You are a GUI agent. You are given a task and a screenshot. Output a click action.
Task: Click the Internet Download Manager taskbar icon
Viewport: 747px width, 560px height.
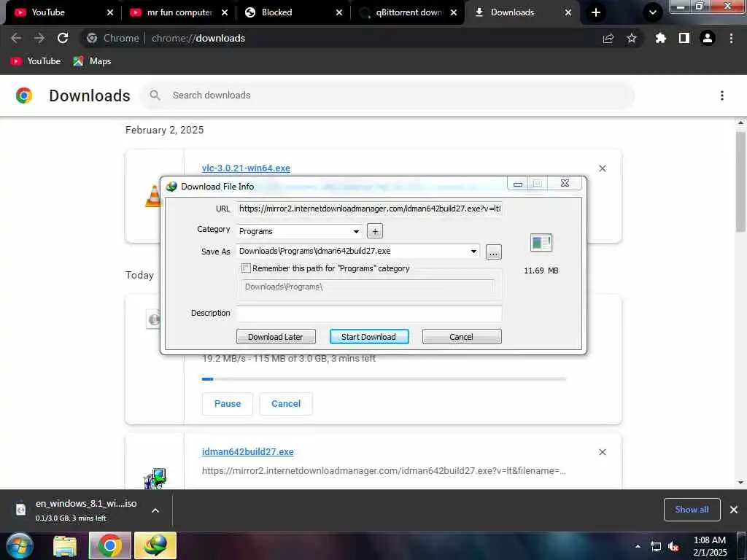(x=156, y=545)
